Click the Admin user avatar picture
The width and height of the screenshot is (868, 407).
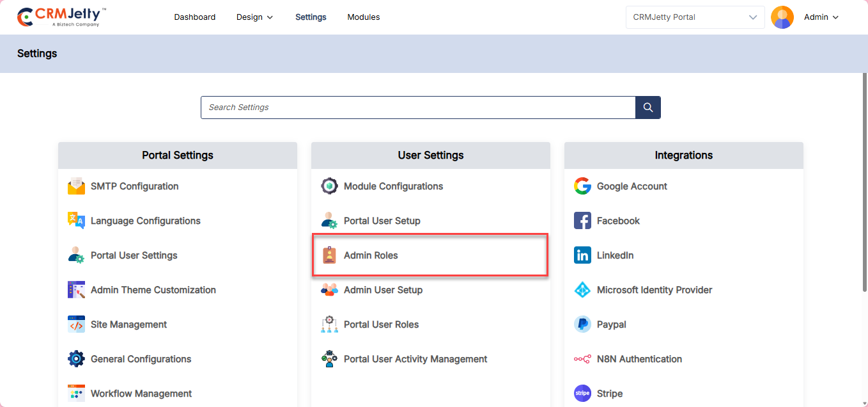click(782, 17)
